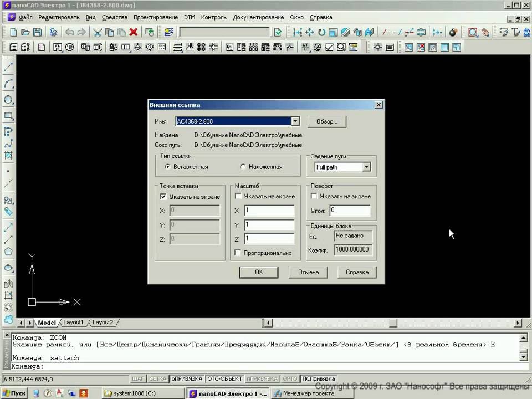Enable the Пропорционально checkbox

238,253
